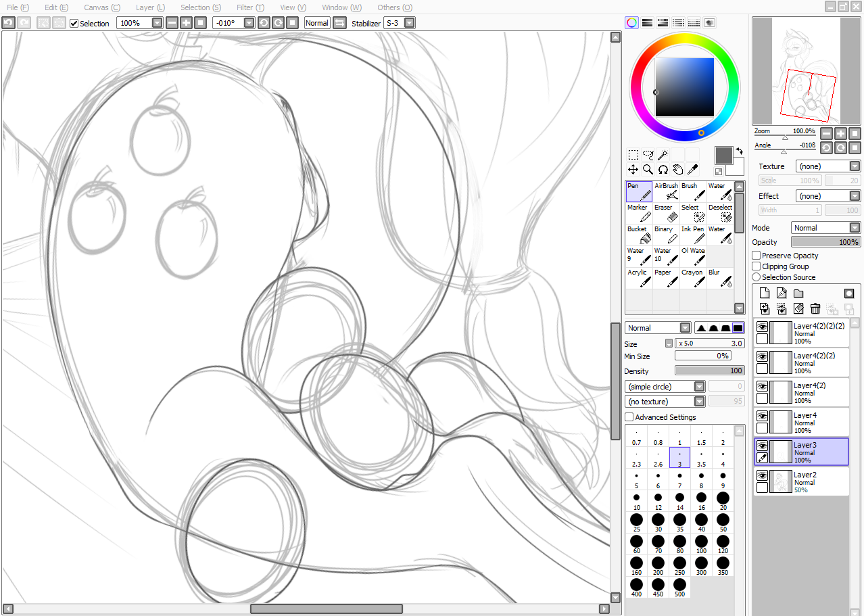The height and width of the screenshot is (616, 864).
Task: Open the rotation angle dropdown in toolbar
Action: (249, 23)
